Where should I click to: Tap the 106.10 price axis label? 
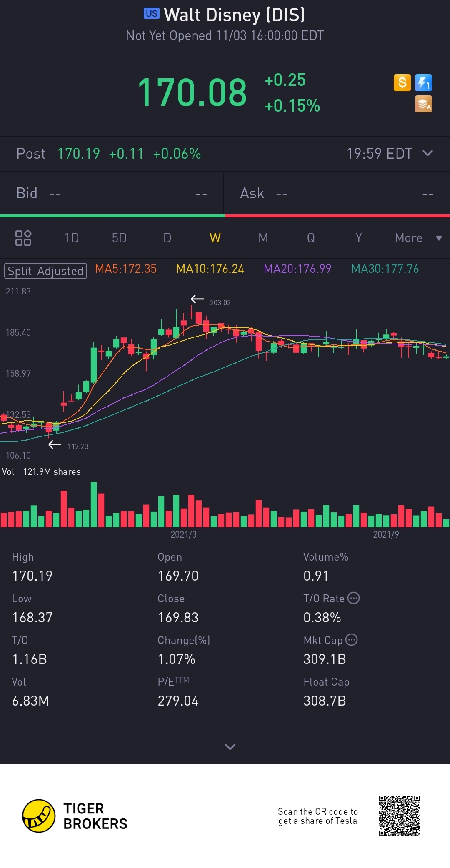point(18,456)
